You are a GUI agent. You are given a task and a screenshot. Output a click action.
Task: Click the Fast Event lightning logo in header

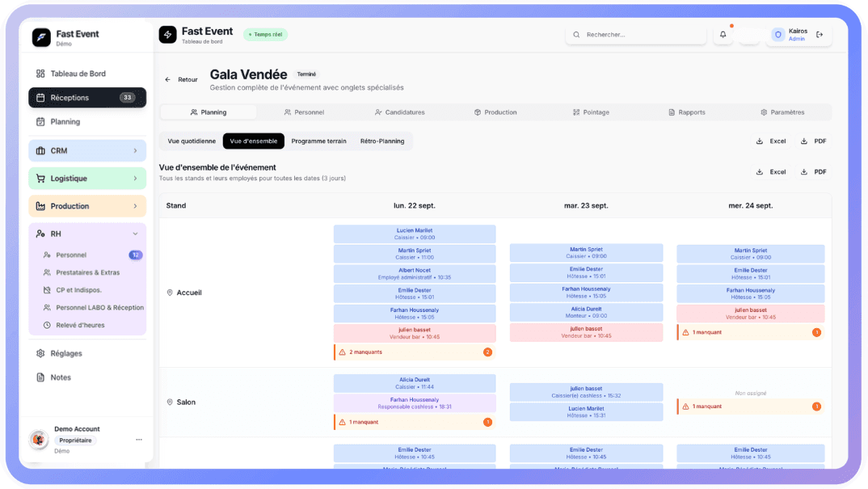click(168, 34)
